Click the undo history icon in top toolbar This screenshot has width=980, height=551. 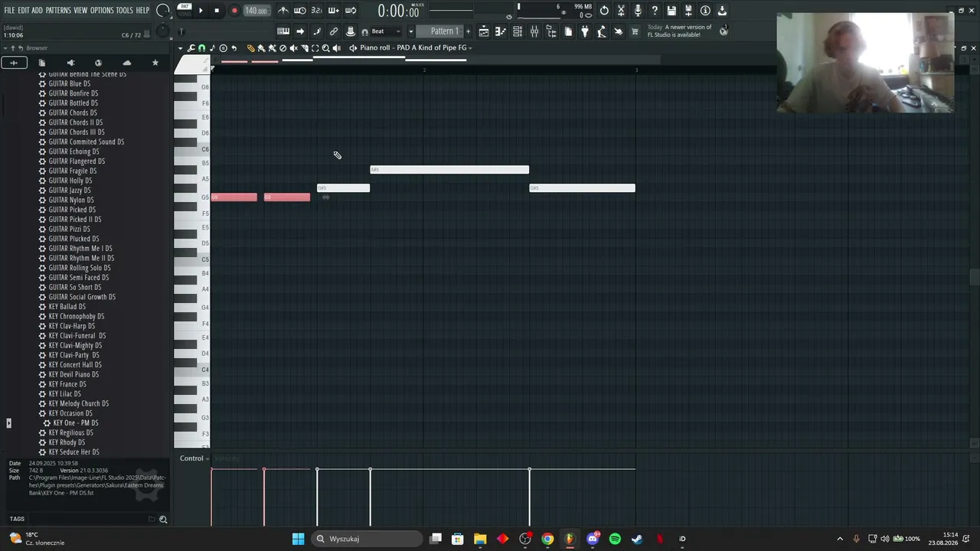click(604, 11)
